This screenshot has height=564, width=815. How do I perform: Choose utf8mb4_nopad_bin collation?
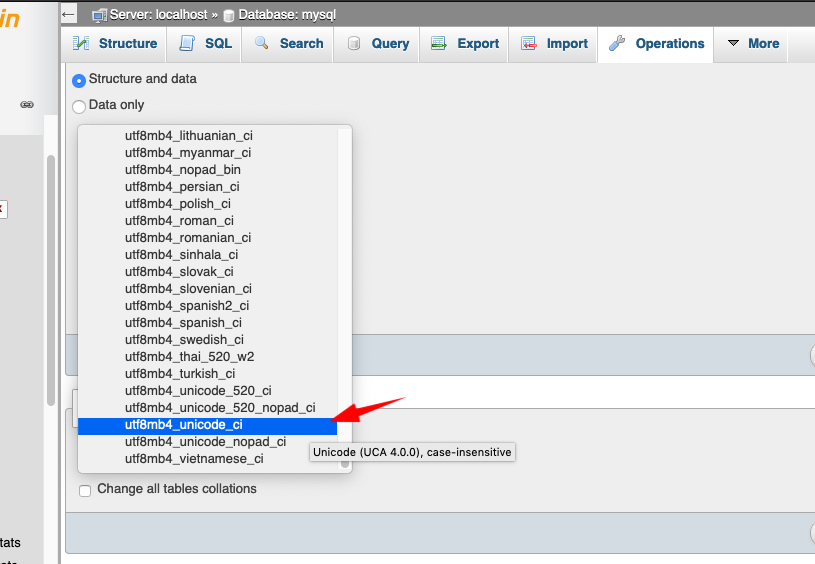[207, 170]
